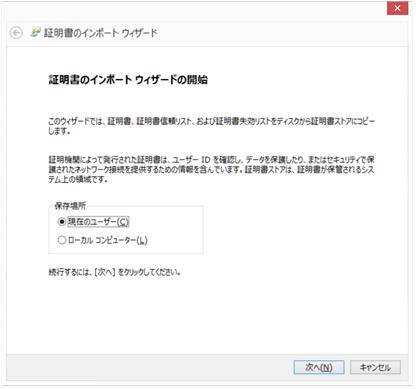Click the ローカル コンピューター(L) label text
The height and width of the screenshot is (389, 416).
[107, 240]
